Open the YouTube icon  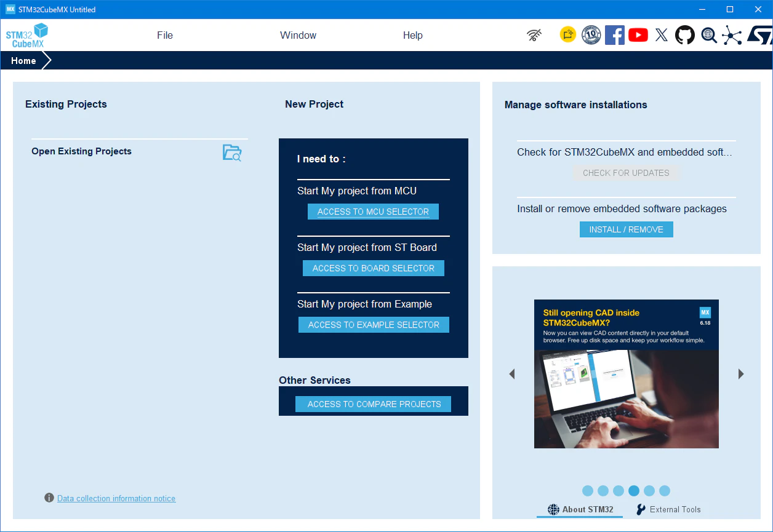[638, 35]
